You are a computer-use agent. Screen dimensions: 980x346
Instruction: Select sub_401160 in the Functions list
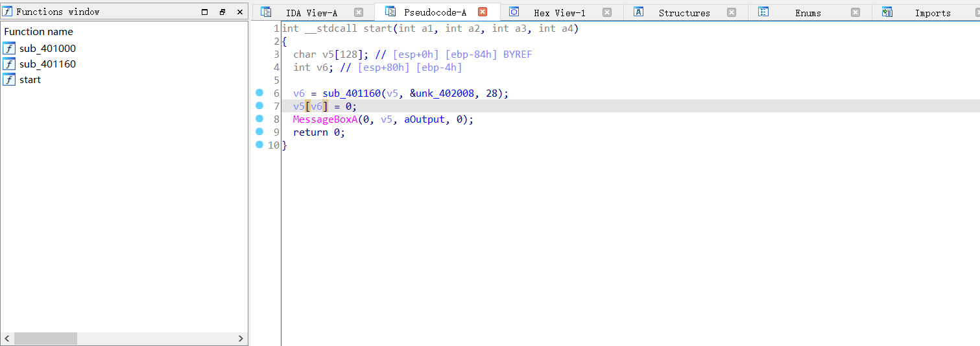(x=47, y=64)
